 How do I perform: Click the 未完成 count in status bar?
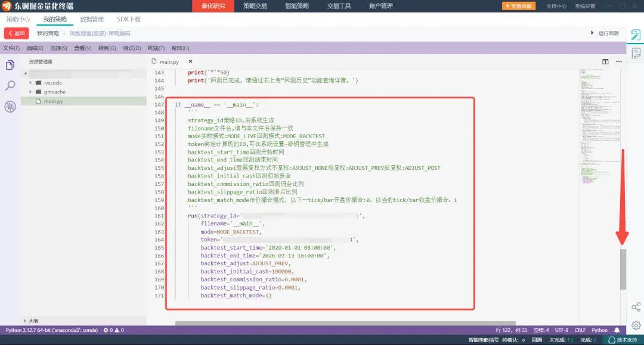point(561,340)
